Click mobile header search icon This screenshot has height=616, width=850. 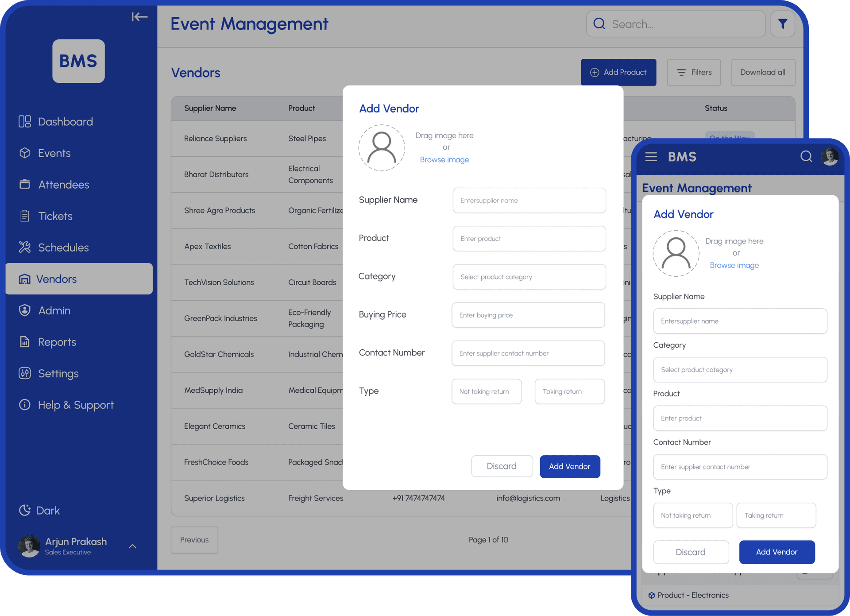click(806, 157)
